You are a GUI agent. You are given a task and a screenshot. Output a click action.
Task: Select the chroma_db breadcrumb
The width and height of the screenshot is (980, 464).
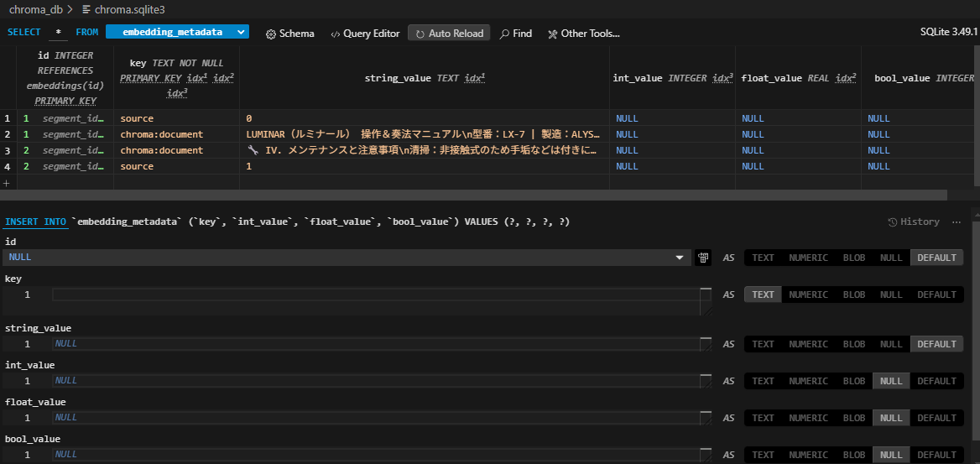coord(35,9)
